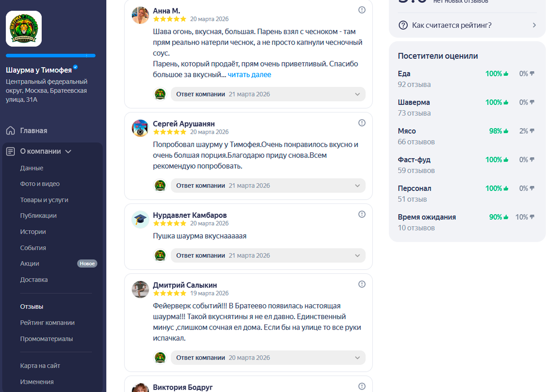Go to Рейтинг компании section
Screen dimensions: 555x392
click(x=47, y=323)
